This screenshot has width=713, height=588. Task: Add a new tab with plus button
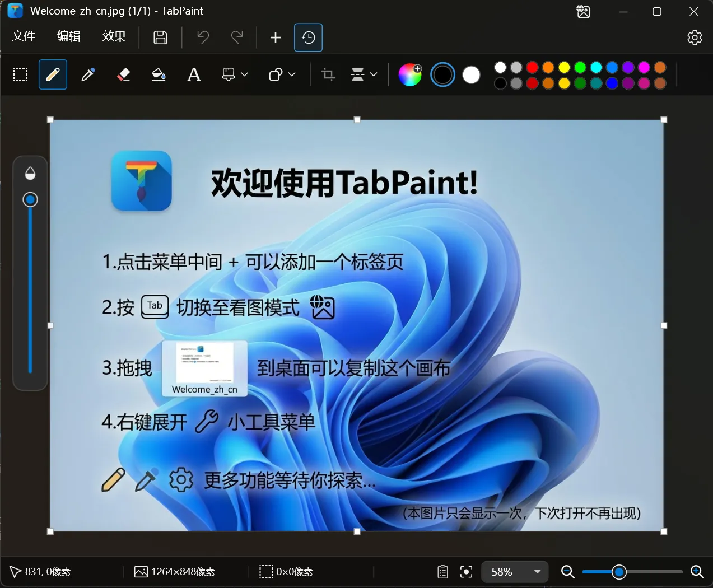pos(275,38)
